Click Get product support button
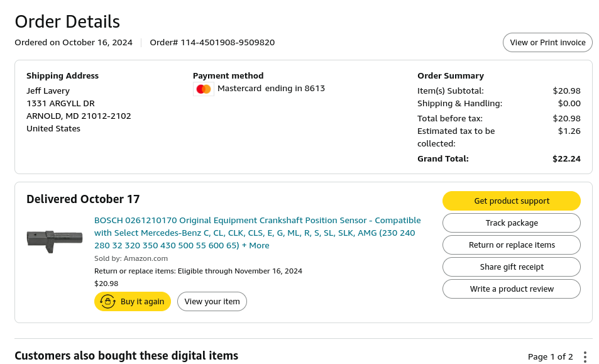The image size is (599, 364). [511, 201]
